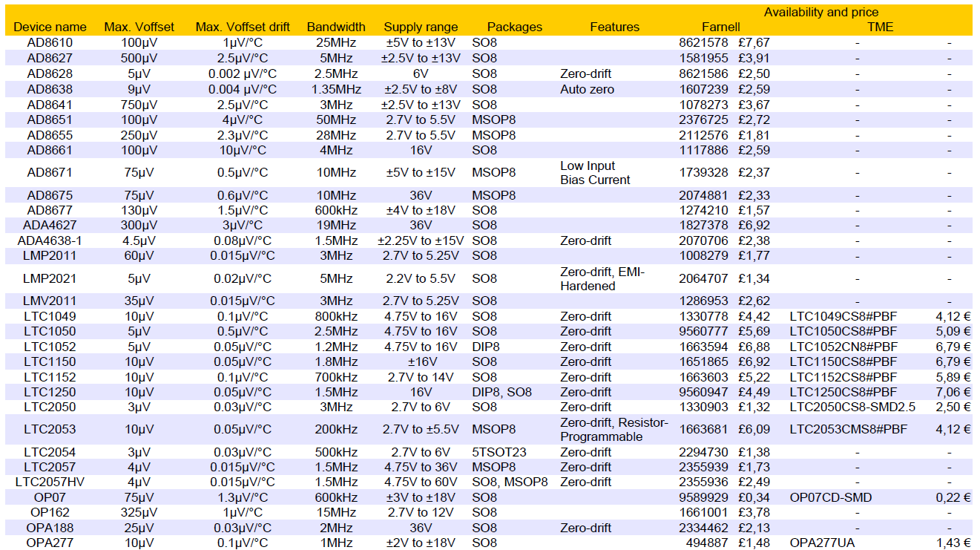Select the 0,22 € TME price
This screenshot has height=550, width=980.
(x=953, y=497)
